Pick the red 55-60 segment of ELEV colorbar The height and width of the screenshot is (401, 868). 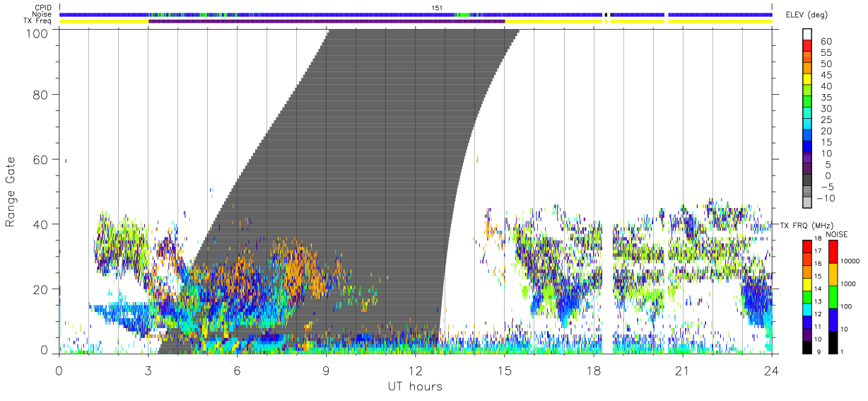pyautogui.click(x=808, y=46)
